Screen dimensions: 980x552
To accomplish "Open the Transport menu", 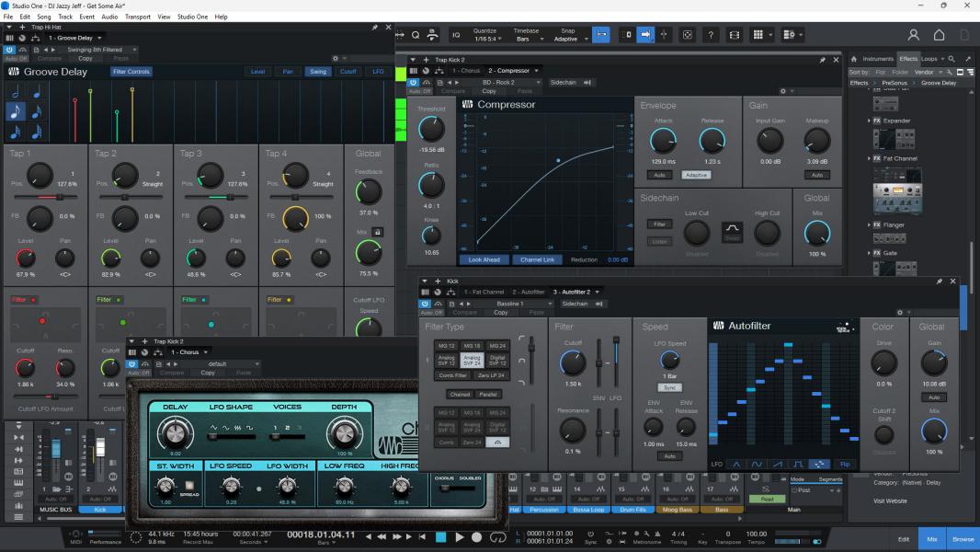I will click(138, 17).
